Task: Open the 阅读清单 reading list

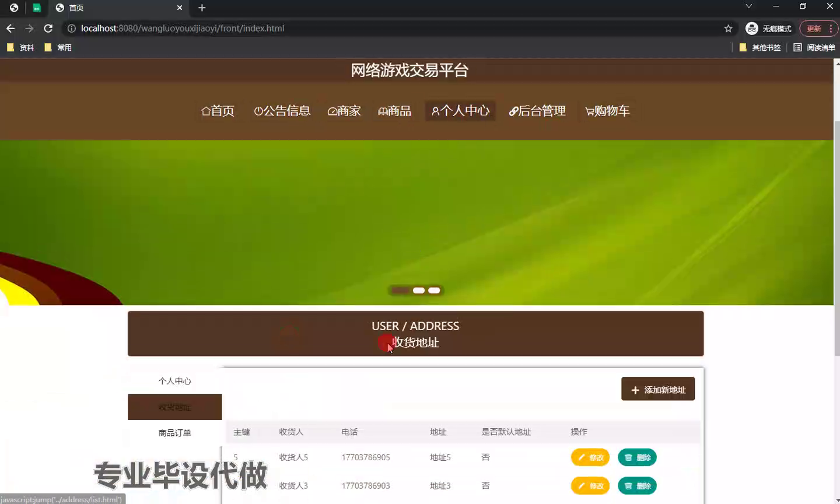Action: tap(814, 48)
